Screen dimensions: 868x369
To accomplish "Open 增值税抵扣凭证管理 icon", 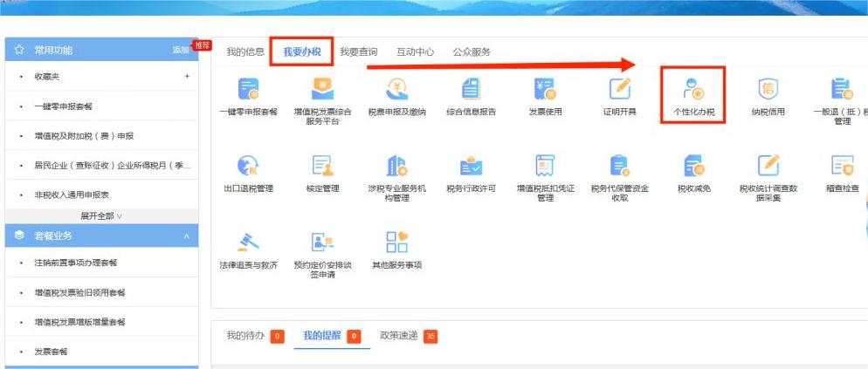I will (x=545, y=166).
